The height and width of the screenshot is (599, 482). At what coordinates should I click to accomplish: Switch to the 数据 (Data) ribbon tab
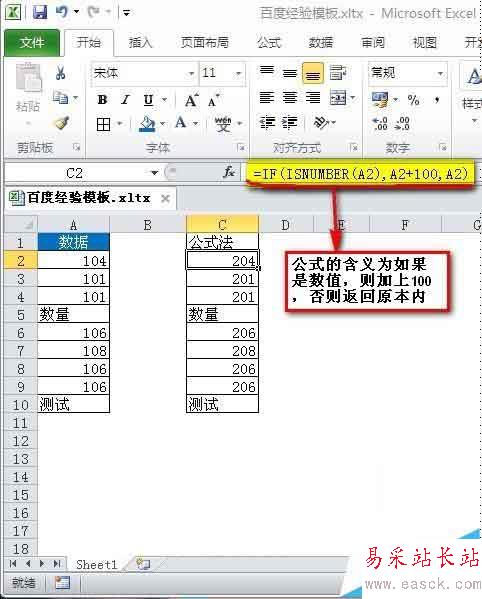tap(320, 42)
